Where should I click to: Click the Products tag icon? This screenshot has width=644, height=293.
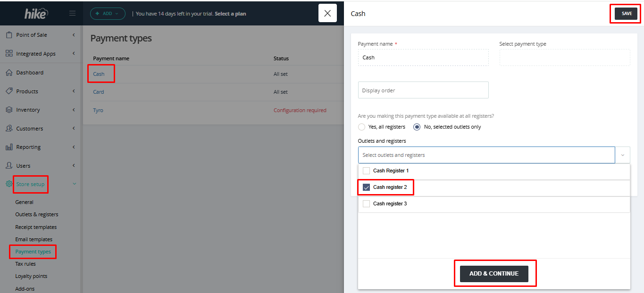click(x=9, y=91)
